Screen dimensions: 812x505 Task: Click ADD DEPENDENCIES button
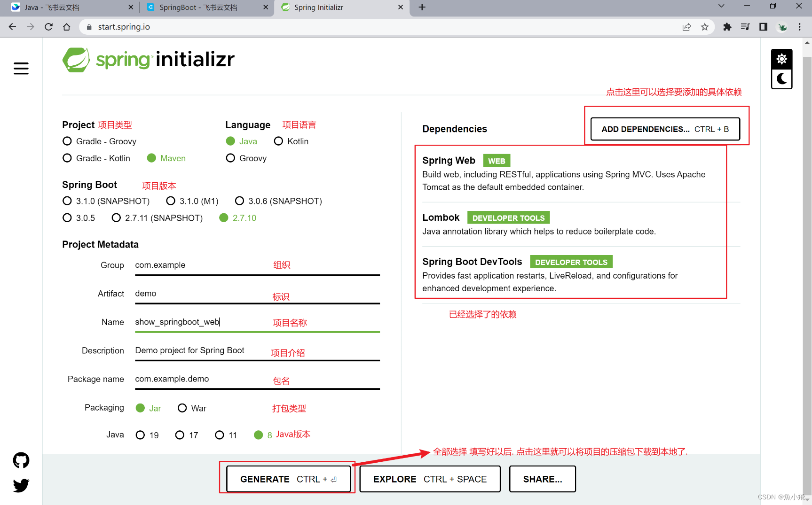tap(665, 129)
